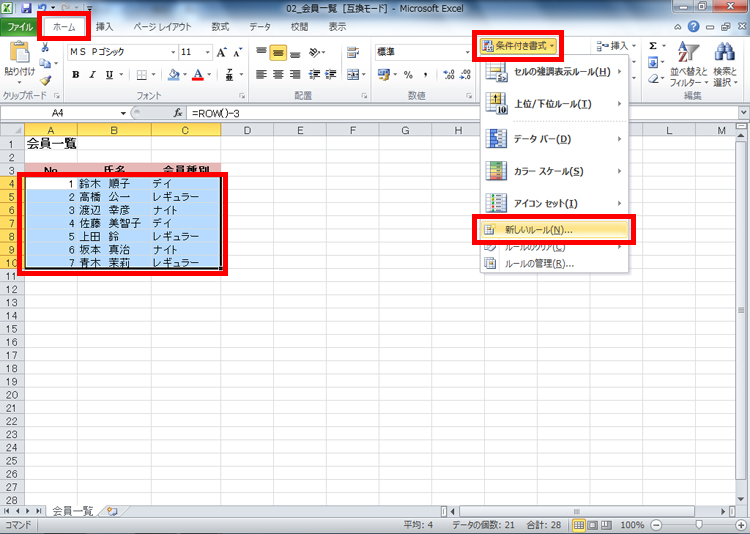Select the Cut scissors icon
Image resolution: width=750 pixels, height=534 pixels.
click(x=45, y=47)
